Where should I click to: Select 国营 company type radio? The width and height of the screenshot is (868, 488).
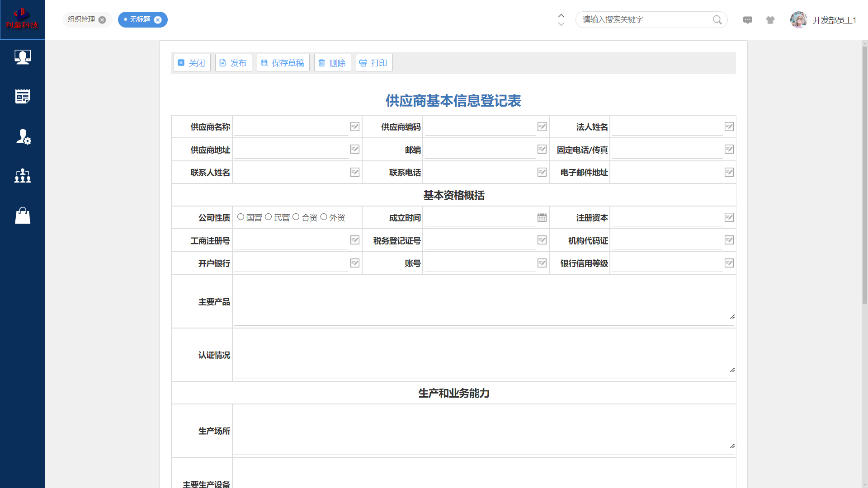241,217
